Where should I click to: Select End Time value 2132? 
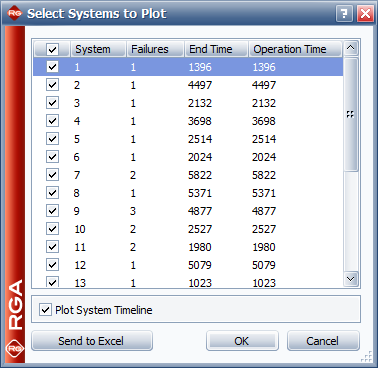tap(200, 103)
